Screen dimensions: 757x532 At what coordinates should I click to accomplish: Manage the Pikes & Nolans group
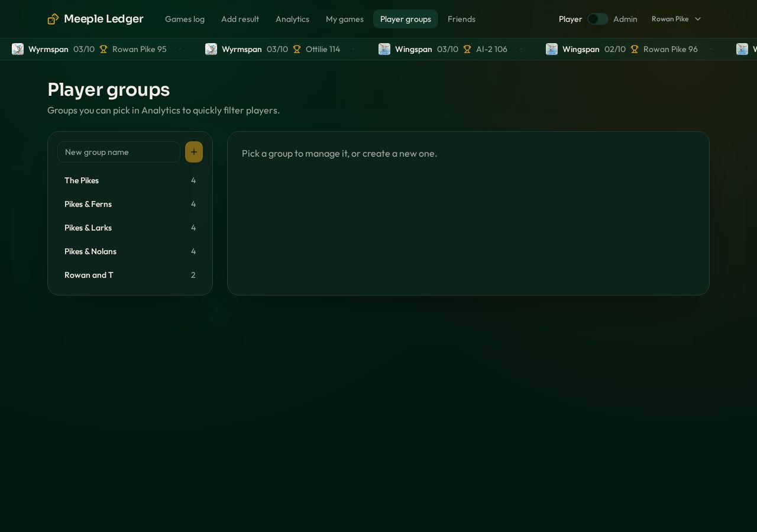[130, 251]
